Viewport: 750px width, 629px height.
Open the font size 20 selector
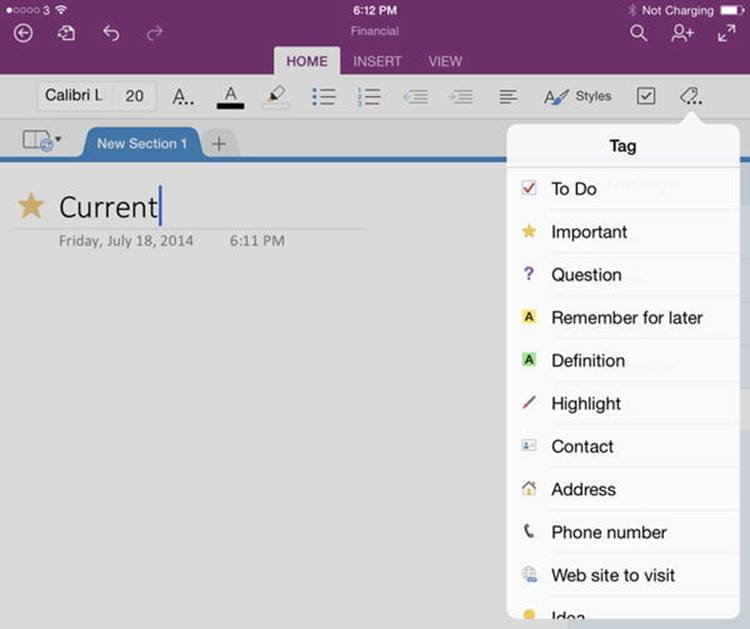point(134,96)
